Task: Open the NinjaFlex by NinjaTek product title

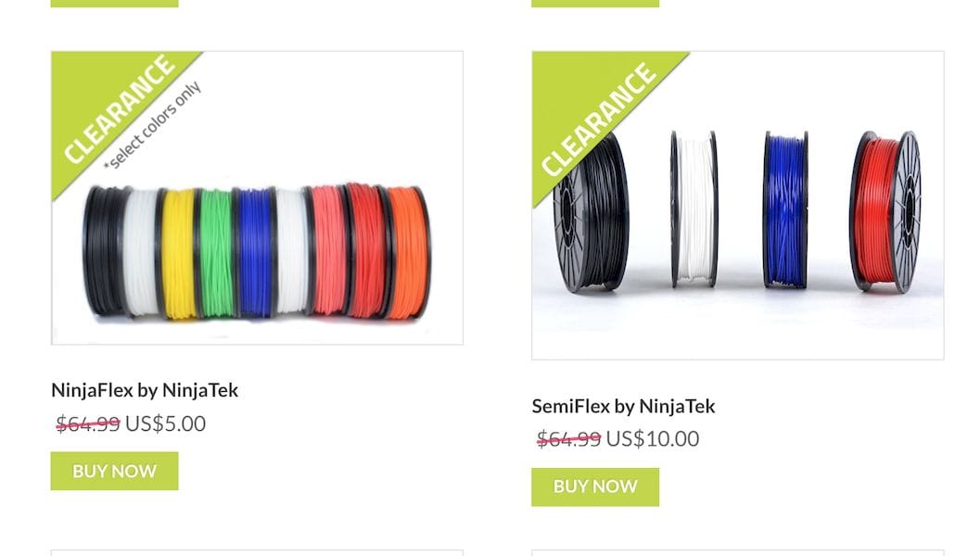Action: (x=145, y=390)
